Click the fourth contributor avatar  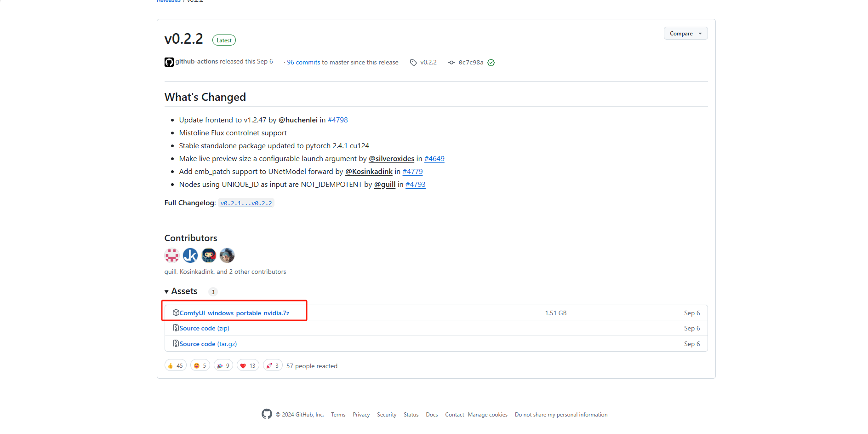point(227,255)
